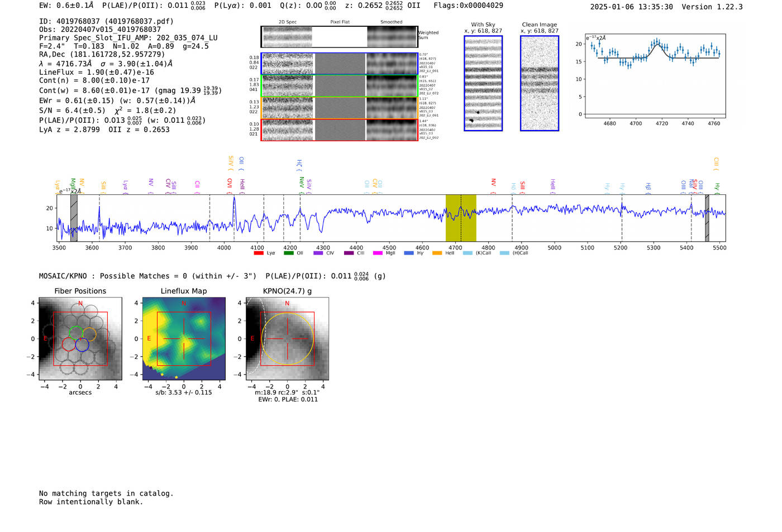This screenshot has height=532, width=782.
Task: Click the red OVI line label
Action: pos(230,186)
